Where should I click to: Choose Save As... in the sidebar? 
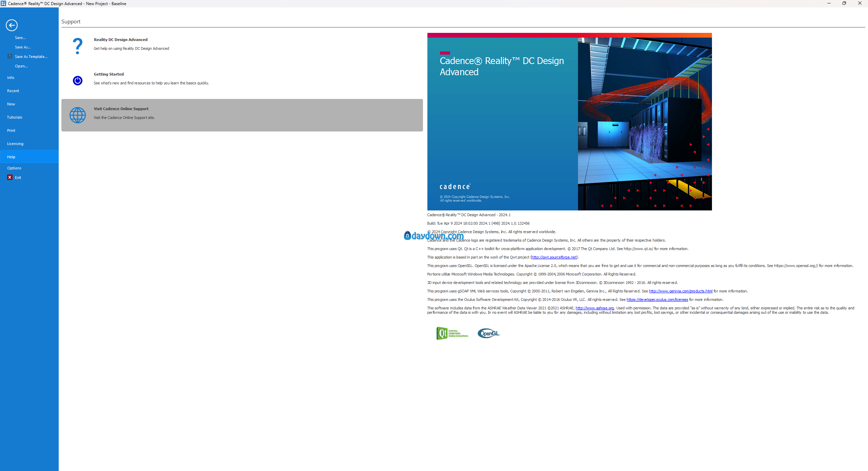(x=23, y=47)
